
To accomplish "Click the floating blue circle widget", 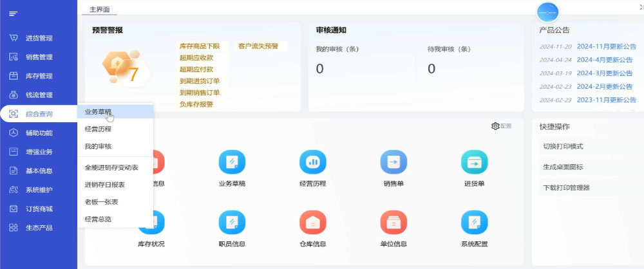I will [x=547, y=13].
